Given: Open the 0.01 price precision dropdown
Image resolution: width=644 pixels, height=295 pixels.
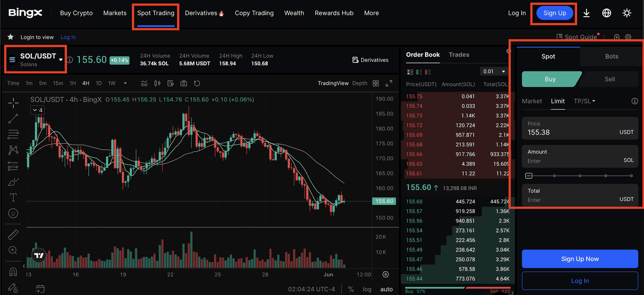Looking at the screenshot, I should pyautogui.click(x=494, y=71).
